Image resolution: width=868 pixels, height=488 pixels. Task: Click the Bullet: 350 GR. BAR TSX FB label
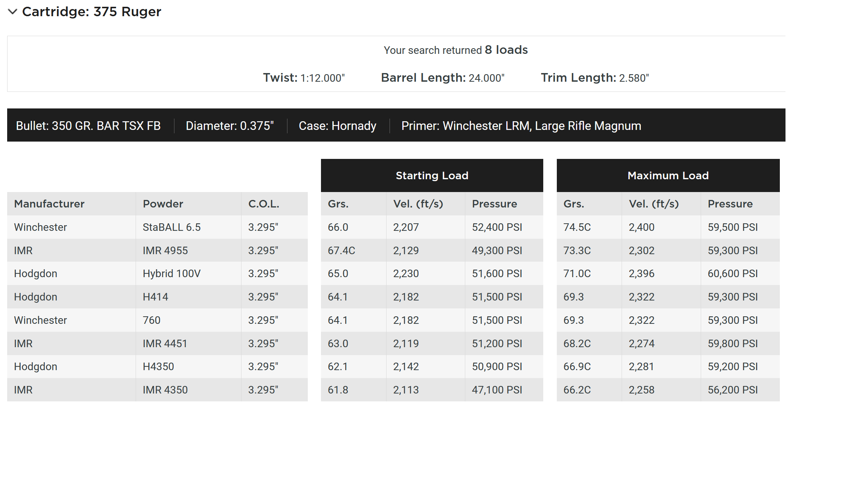pyautogui.click(x=88, y=126)
